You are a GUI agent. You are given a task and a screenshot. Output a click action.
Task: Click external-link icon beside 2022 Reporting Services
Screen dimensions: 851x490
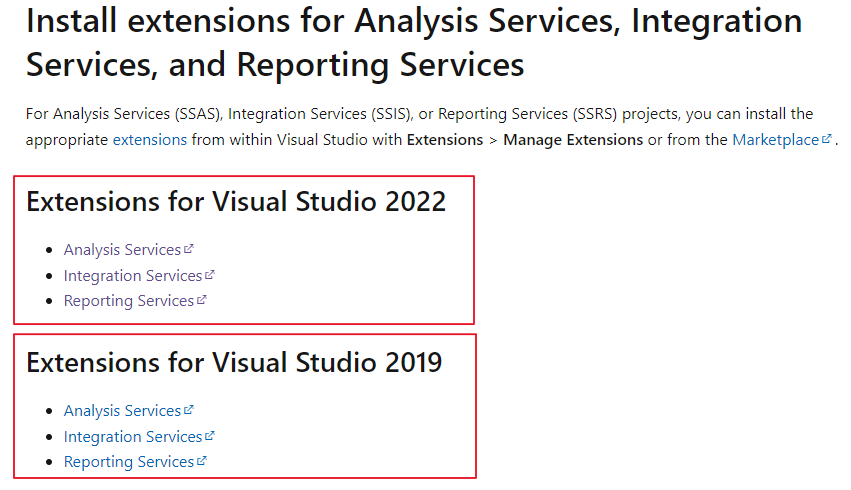[202, 300]
